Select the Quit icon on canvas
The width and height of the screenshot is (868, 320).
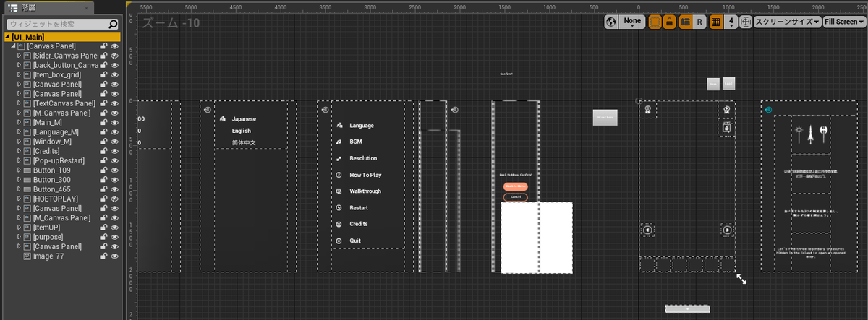coord(339,241)
